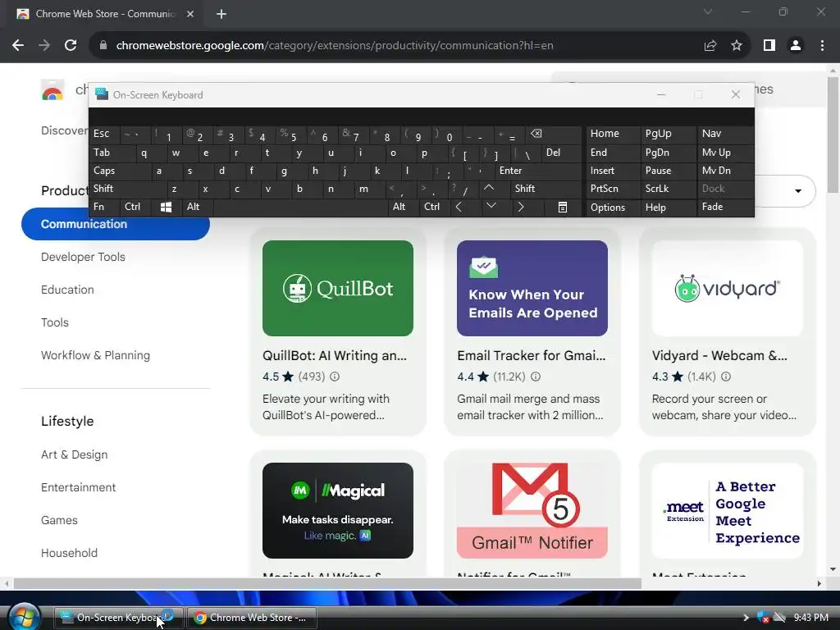Click the taskbar clock showing 9:43 PM

click(x=811, y=618)
